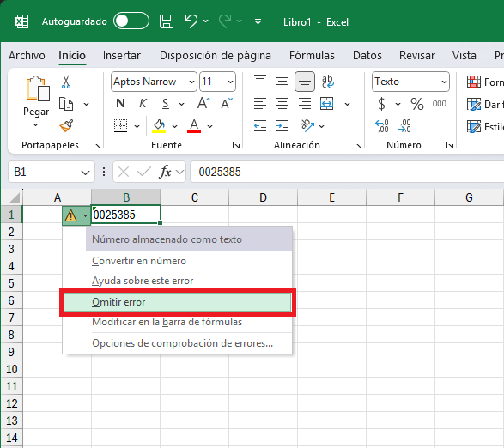Click the percent style icon
Viewport: 504px width, 448px height.
pos(417,104)
